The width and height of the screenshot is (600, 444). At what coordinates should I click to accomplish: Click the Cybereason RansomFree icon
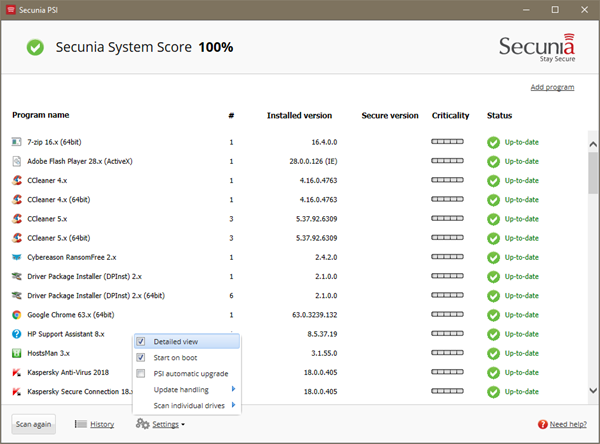16,257
